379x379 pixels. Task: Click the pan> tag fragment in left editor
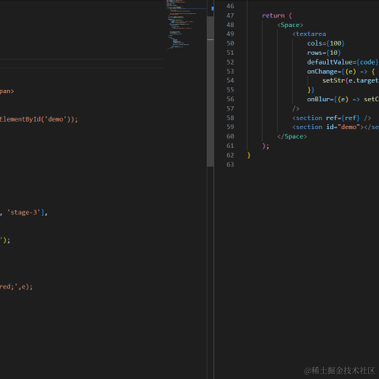point(7,91)
